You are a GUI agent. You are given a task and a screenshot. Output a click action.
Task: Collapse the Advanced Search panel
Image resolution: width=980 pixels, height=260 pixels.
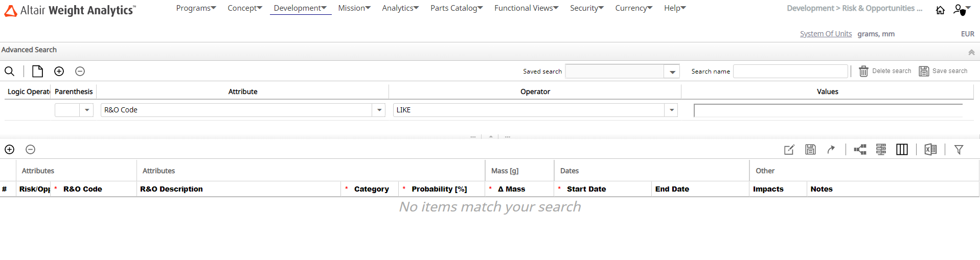pos(971,52)
